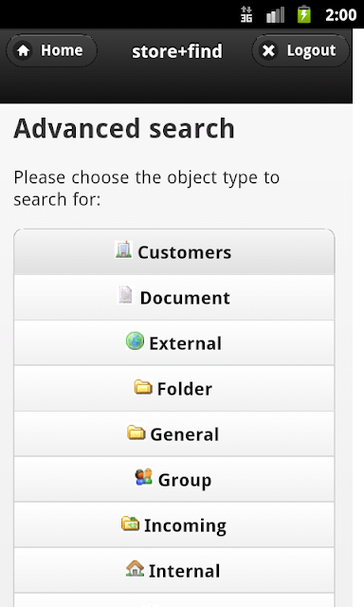Tap the External globe icon
The height and width of the screenshot is (607, 364).
(135, 341)
